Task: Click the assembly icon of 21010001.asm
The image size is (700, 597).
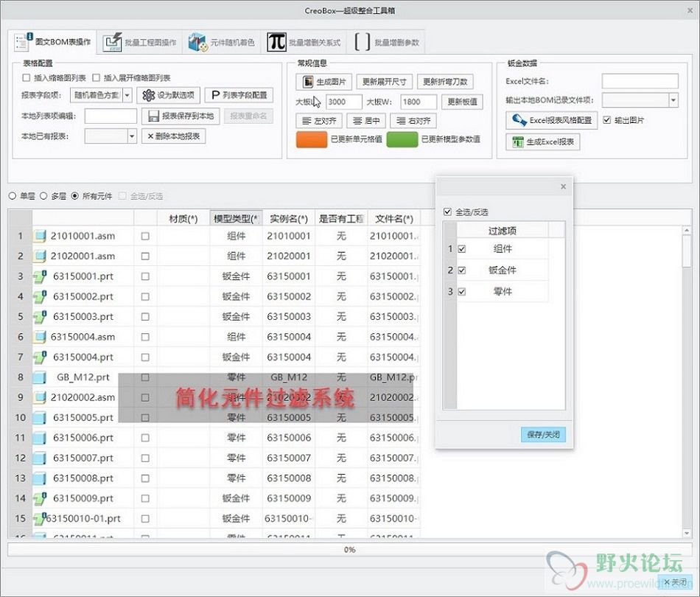Action: 39,236
